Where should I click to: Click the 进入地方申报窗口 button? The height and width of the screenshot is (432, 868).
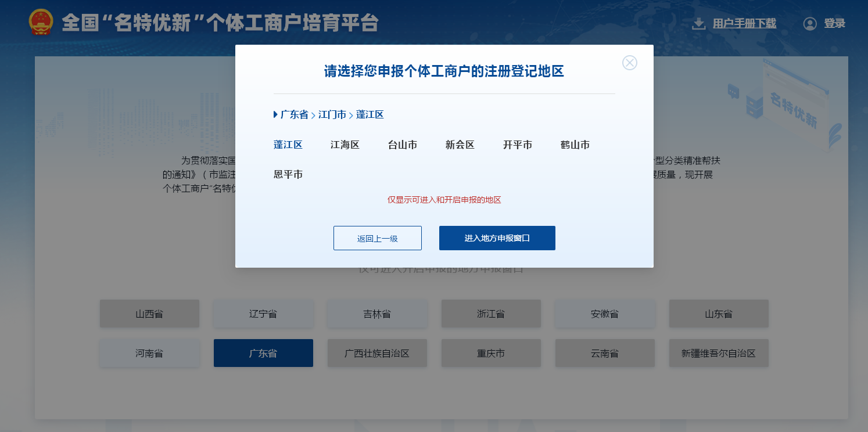(x=497, y=237)
